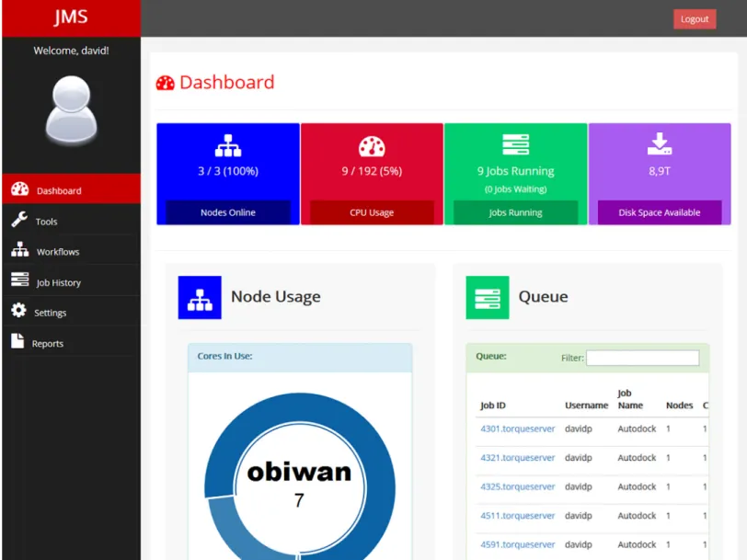Click the Workflows hierarchy icon in sidebar

[20, 249]
